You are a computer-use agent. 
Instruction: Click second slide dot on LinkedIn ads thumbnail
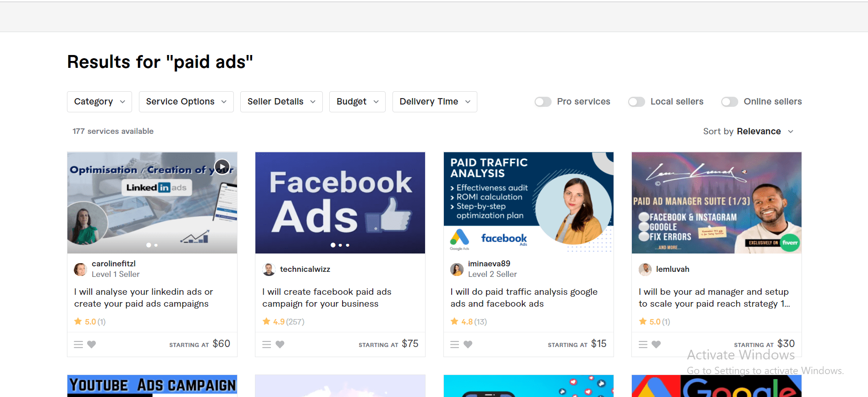(x=156, y=245)
